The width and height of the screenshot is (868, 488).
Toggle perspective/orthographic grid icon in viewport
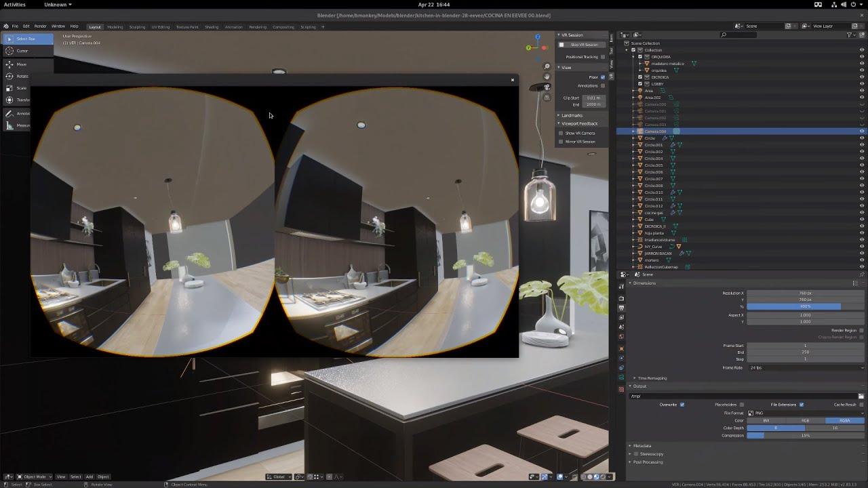[547, 97]
